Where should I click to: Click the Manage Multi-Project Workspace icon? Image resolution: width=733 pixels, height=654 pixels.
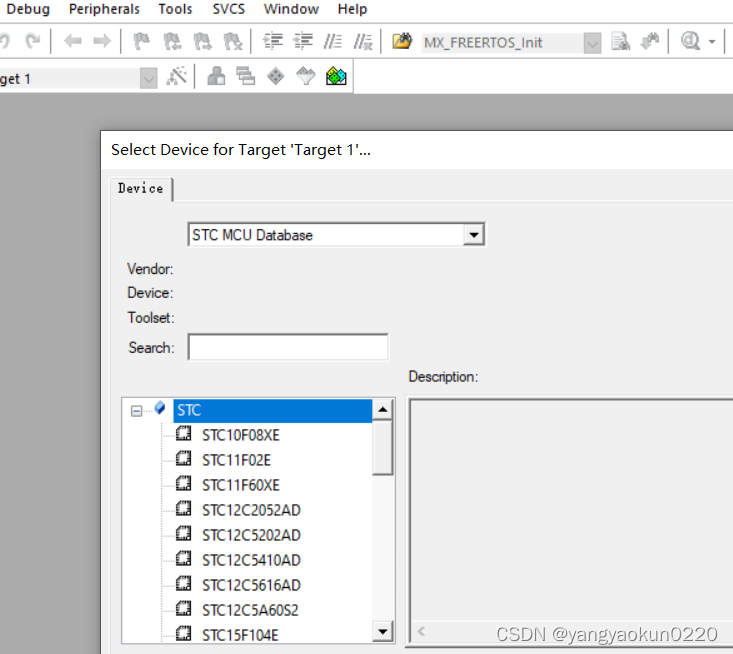pos(245,76)
